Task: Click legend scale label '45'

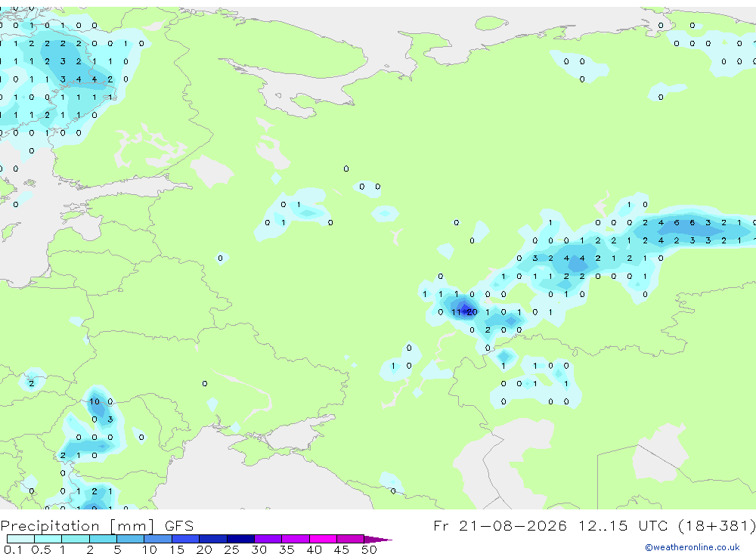Action: [342, 549]
